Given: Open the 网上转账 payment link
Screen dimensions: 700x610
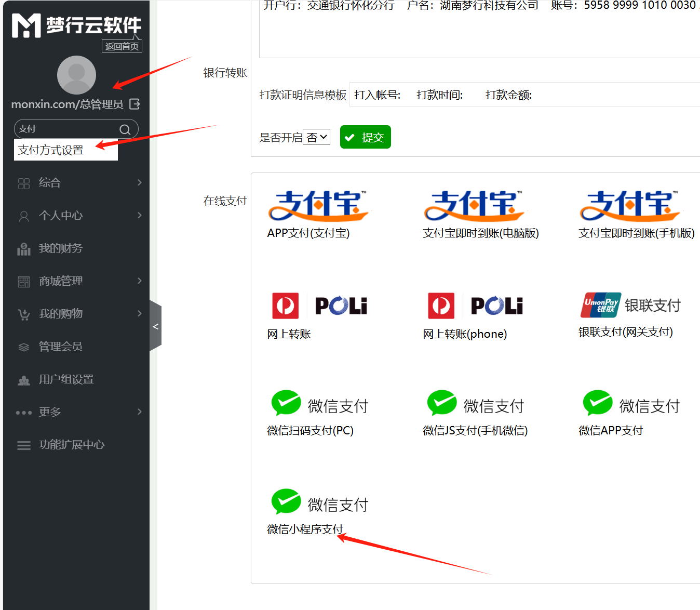Looking at the screenshot, I should [x=289, y=334].
